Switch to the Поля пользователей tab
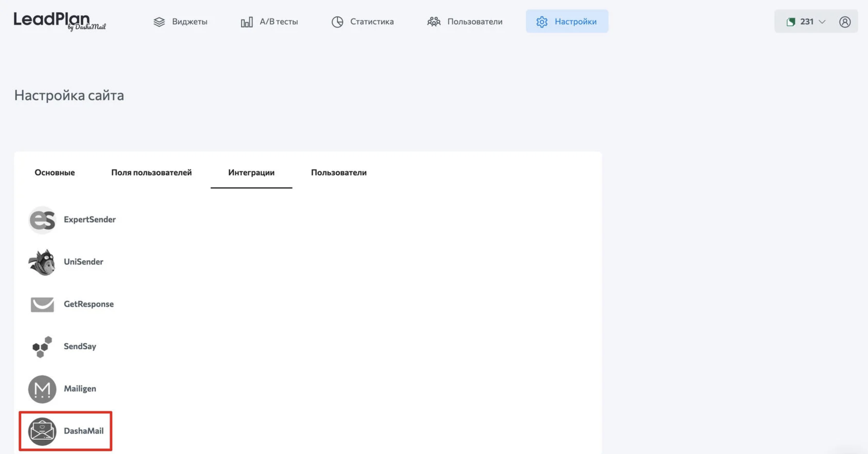This screenshot has height=454, width=868. pos(151,172)
